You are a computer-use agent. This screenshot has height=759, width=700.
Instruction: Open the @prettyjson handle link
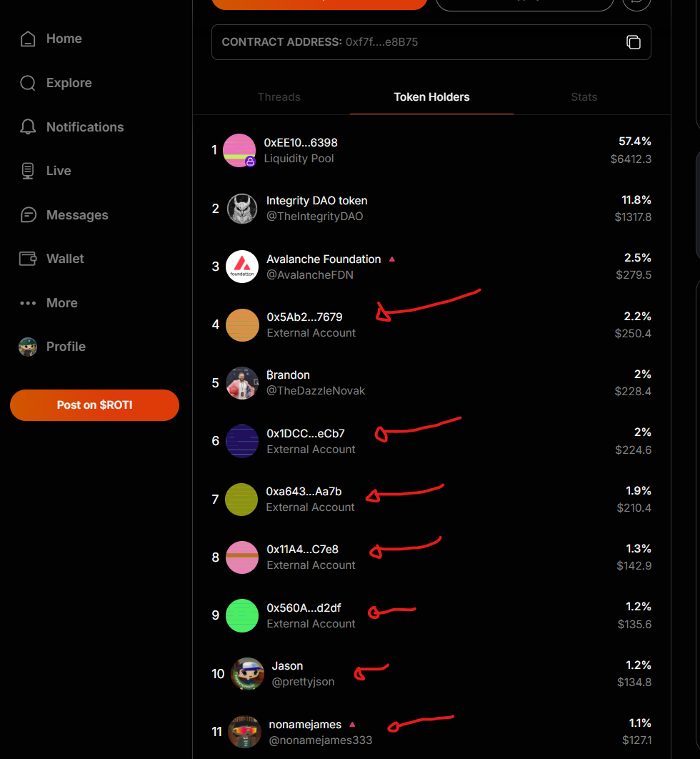click(303, 682)
